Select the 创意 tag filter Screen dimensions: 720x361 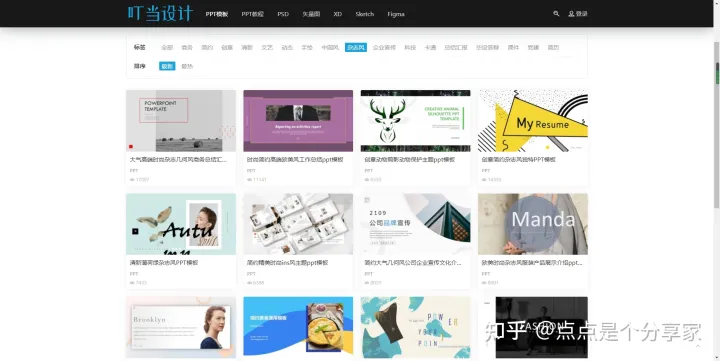pos(227,47)
